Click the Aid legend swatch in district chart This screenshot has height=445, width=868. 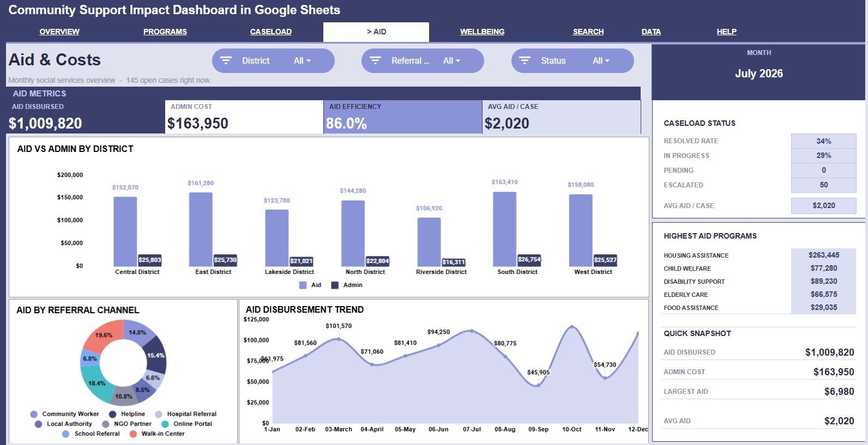tap(303, 285)
